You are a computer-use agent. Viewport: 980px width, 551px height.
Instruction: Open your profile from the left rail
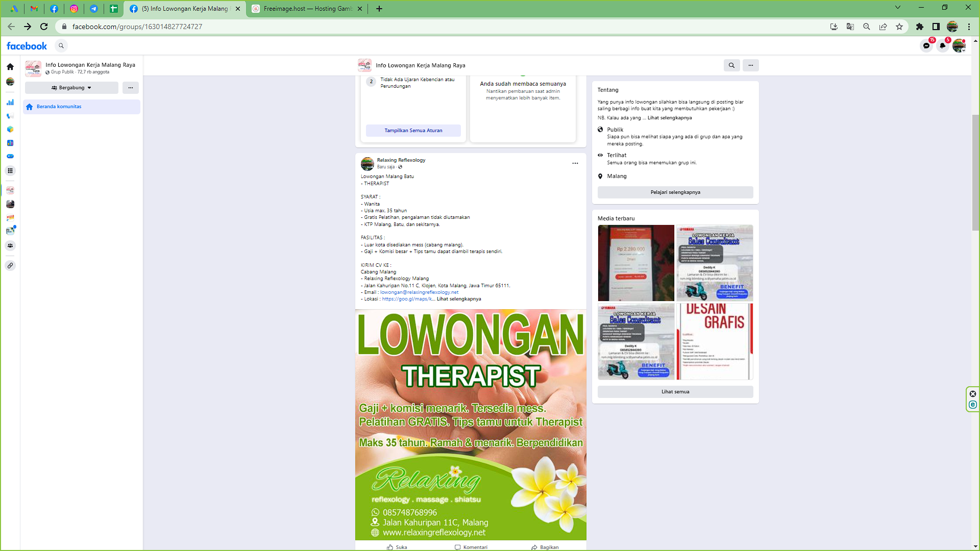10,82
